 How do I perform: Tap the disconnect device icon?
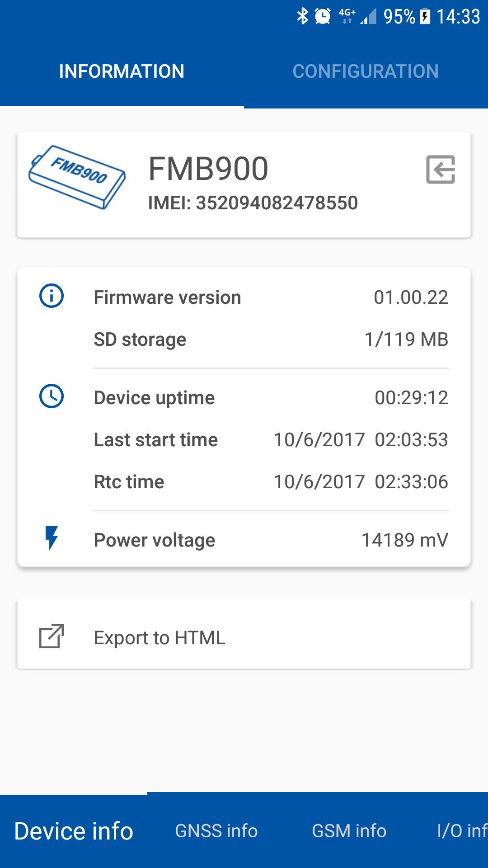[x=441, y=170]
